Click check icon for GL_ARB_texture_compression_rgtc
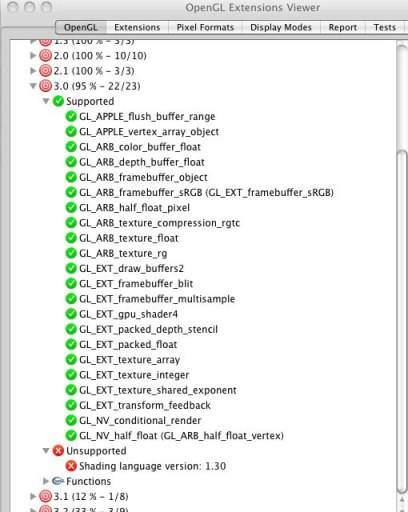 click(x=71, y=223)
